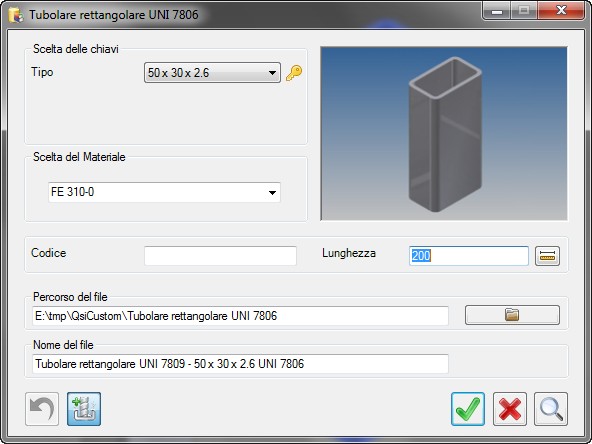592x444 pixels.
Task: Click inside the Codice text field
Action: [x=220, y=256]
